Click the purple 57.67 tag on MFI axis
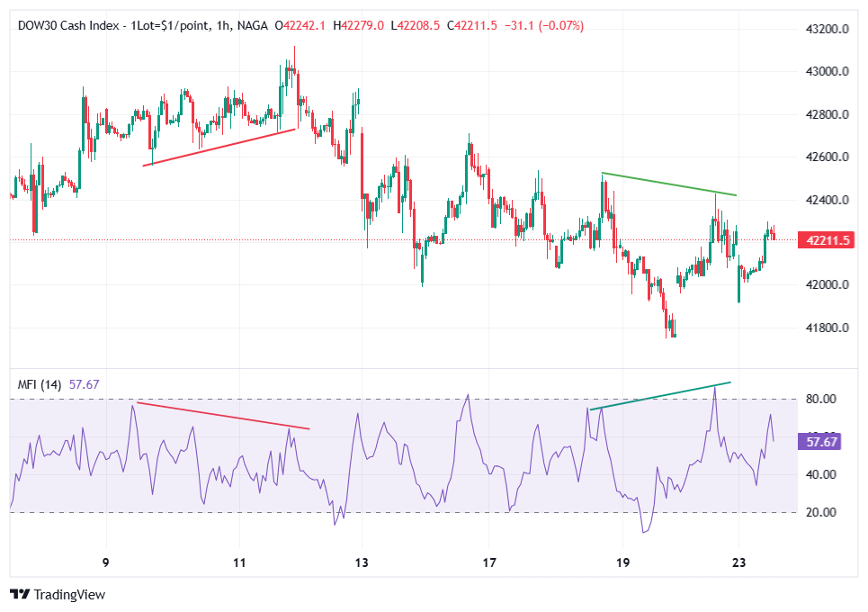Image resolution: width=868 pixels, height=612 pixels. pyautogui.click(x=821, y=440)
